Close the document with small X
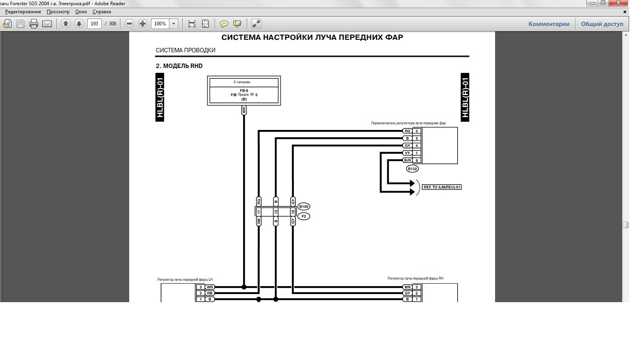Viewport: 644px width, 346px height. click(x=625, y=12)
